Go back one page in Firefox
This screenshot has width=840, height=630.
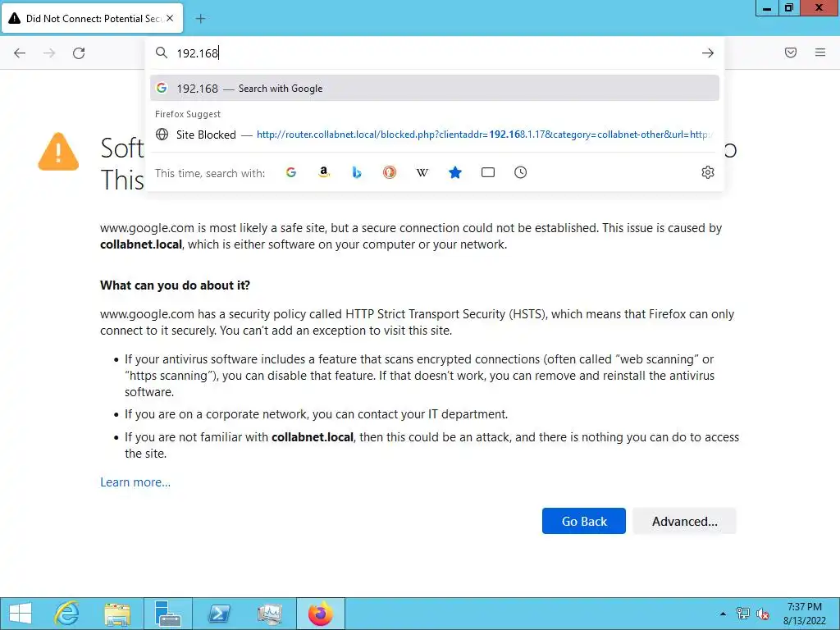20,53
